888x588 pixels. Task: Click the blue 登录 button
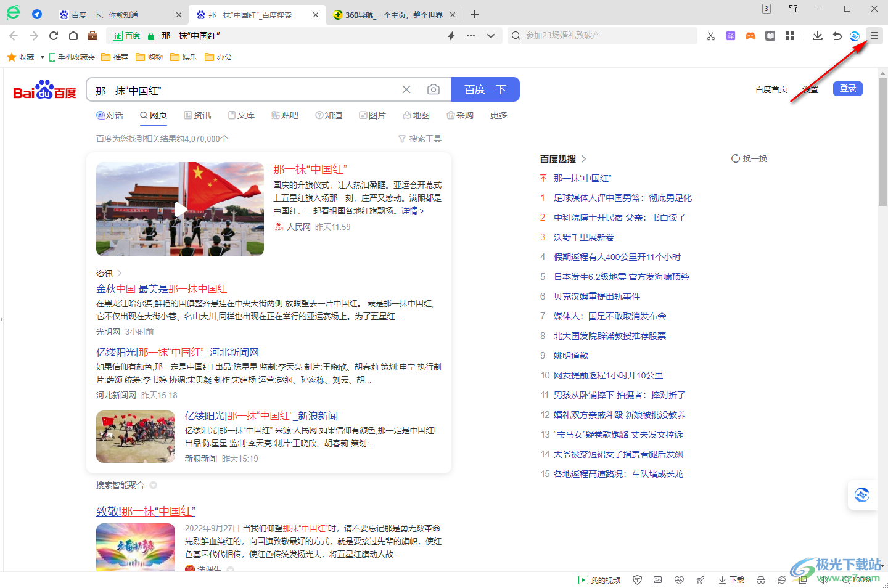848,88
